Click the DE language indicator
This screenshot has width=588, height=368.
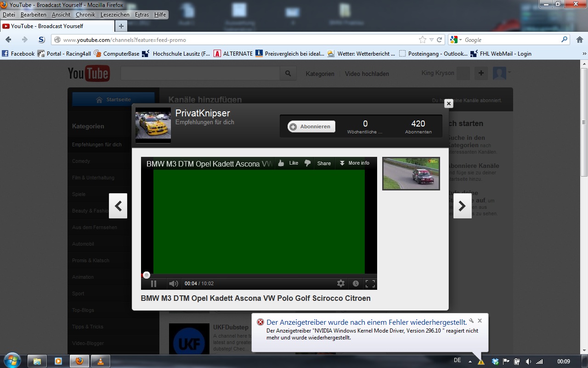[458, 360]
